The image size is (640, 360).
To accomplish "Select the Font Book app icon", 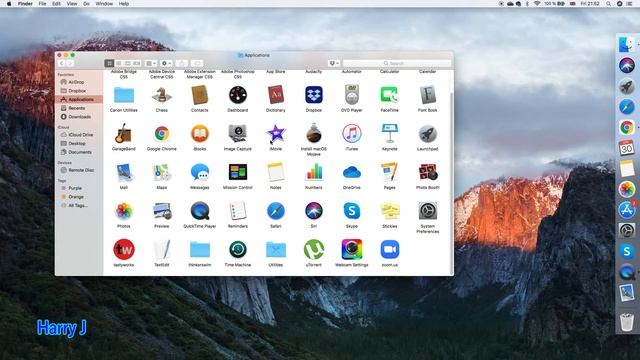I will [427, 95].
